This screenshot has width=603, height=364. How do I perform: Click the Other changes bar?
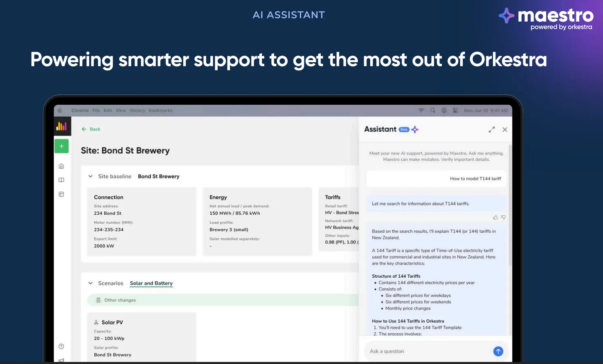pos(223,300)
